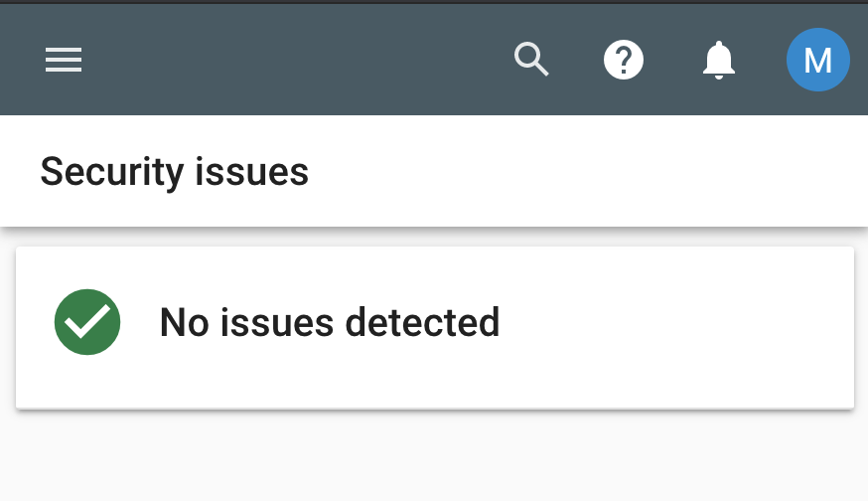868x501 pixels.
Task: Click the letter M in the profile circle
Action: [817, 62]
